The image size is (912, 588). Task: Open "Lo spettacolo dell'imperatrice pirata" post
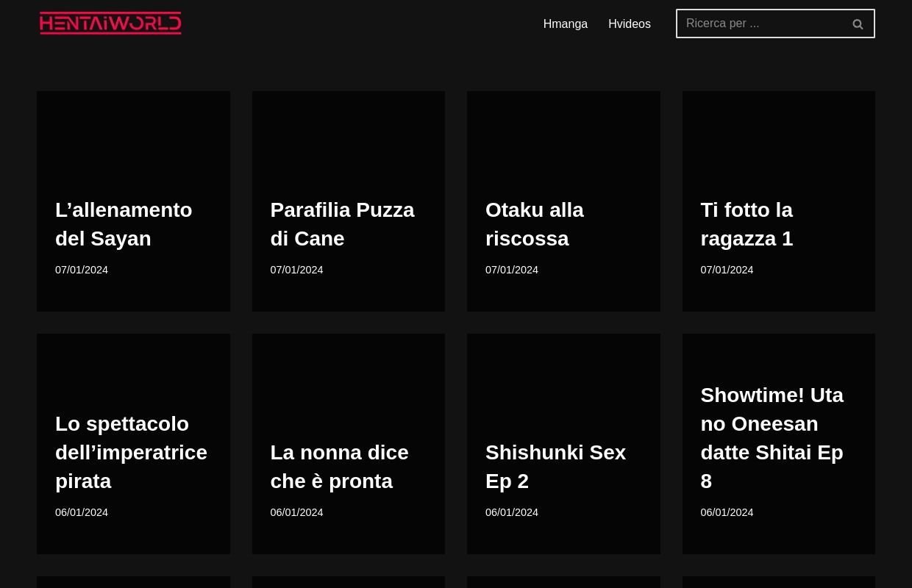click(131, 453)
